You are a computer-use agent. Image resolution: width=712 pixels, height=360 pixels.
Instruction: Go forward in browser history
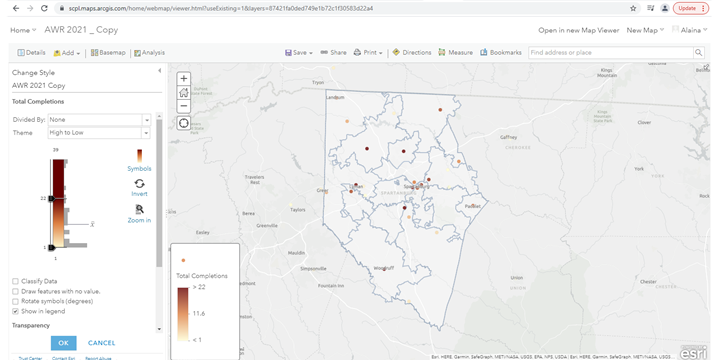click(x=30, y=8)
